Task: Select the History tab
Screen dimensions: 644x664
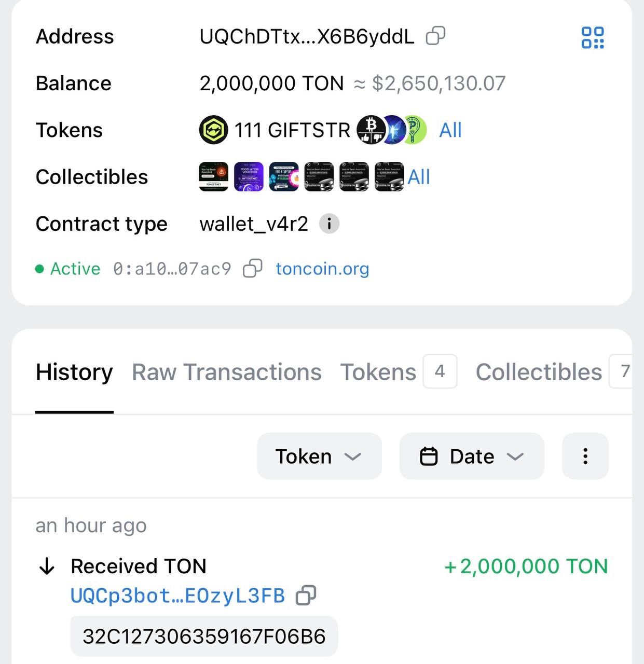Action: point(74,372)
